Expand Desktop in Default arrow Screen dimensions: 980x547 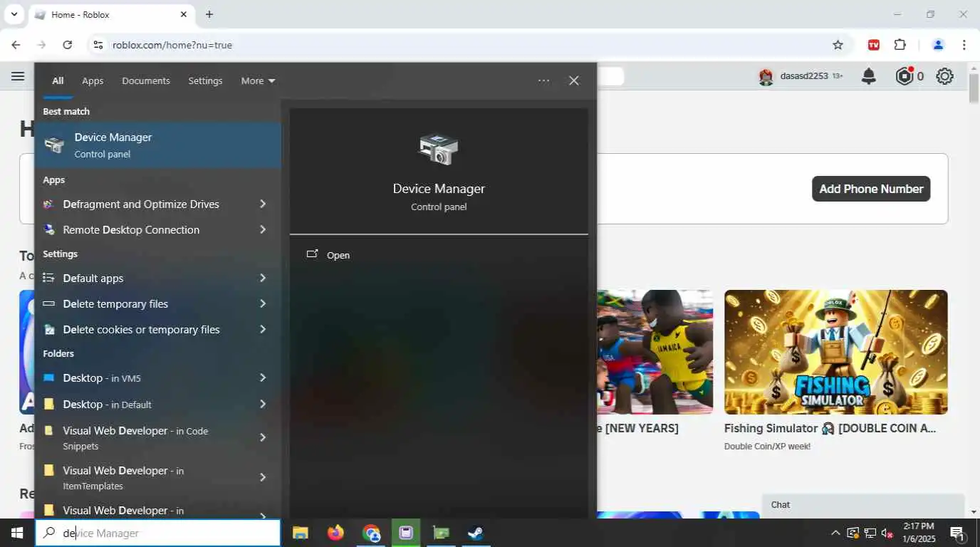coord(263,405)
